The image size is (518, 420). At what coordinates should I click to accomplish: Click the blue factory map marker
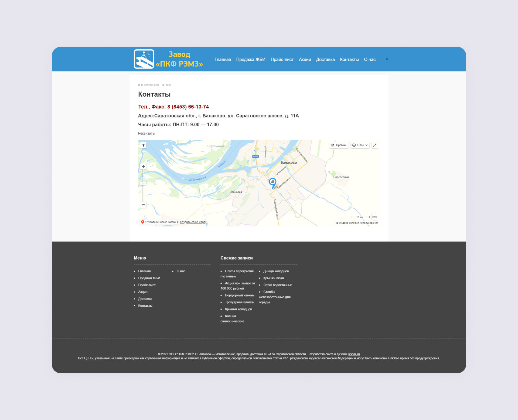[273, 182]
